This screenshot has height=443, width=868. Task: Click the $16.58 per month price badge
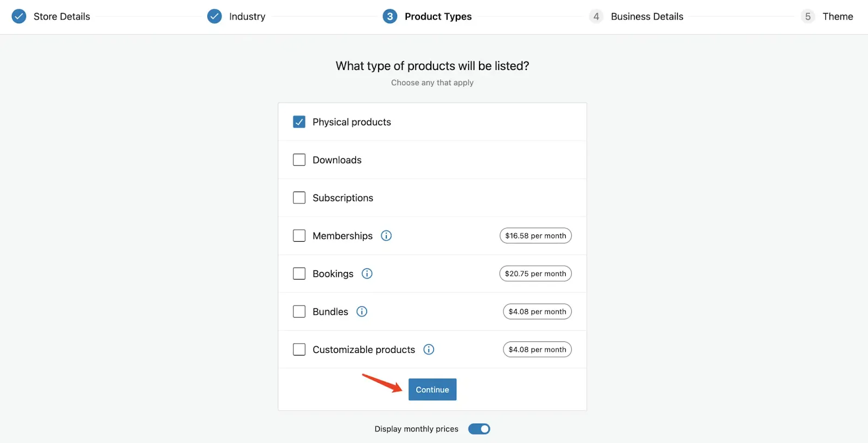535,236
